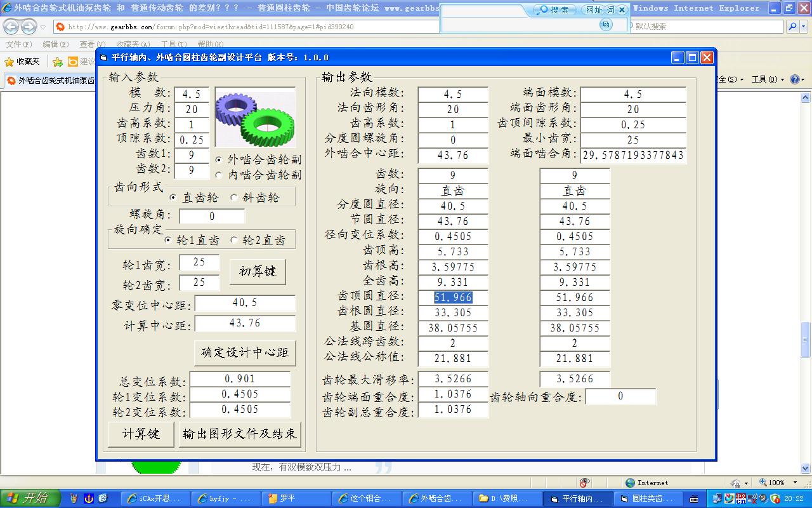Click the browser address bar URL
812x508 pixels.
[x=211, y=27]
